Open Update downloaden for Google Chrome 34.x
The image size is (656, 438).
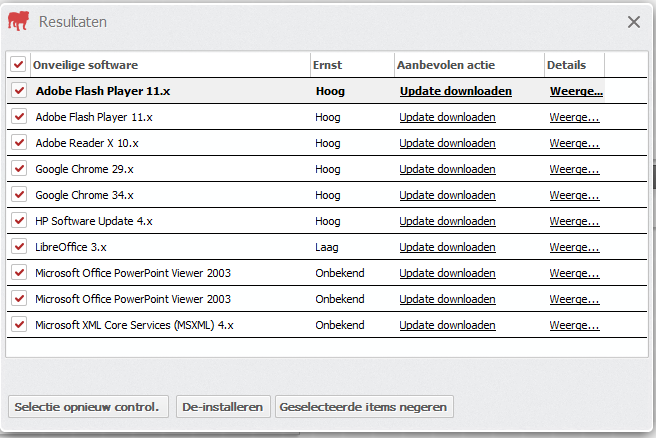coord(447,195)
